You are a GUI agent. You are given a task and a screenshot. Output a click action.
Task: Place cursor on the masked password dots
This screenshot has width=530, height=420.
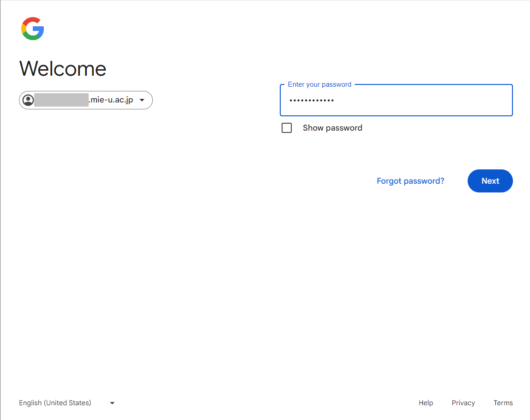(x=312, y=100)
